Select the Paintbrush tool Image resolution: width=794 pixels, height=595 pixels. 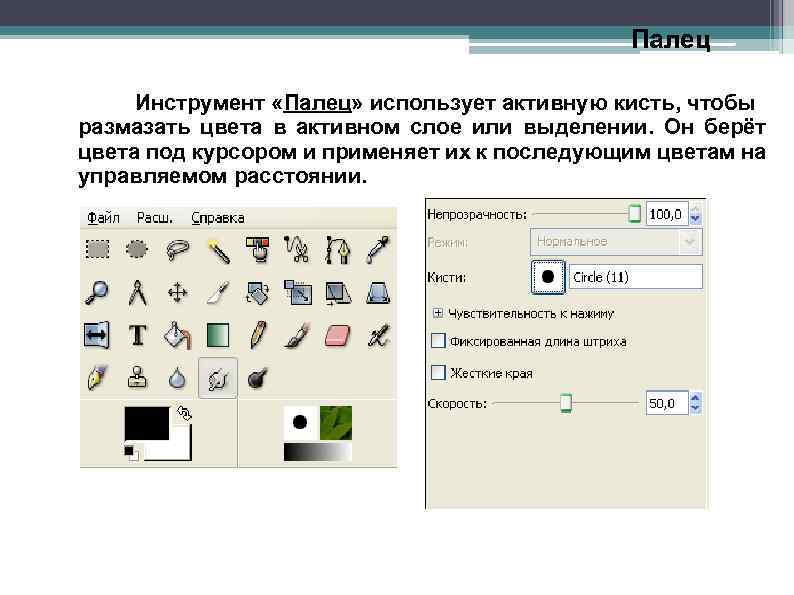pyautogui.click(x=297, y=335)
